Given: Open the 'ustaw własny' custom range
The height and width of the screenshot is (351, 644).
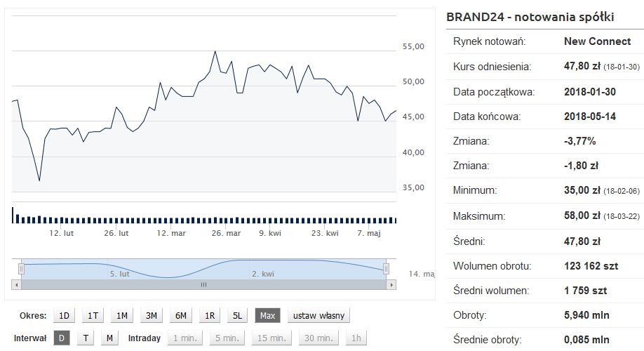Looking at the screenshot, I should pyautogui.click(x=318, y=315).
